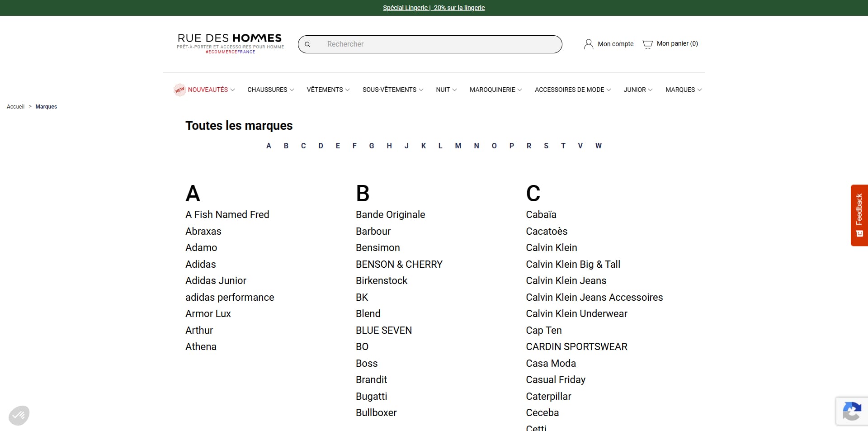Screen dimensions: 868x431
Task: Expand the Vêtements dropdown menu
Action: (328, 90)
